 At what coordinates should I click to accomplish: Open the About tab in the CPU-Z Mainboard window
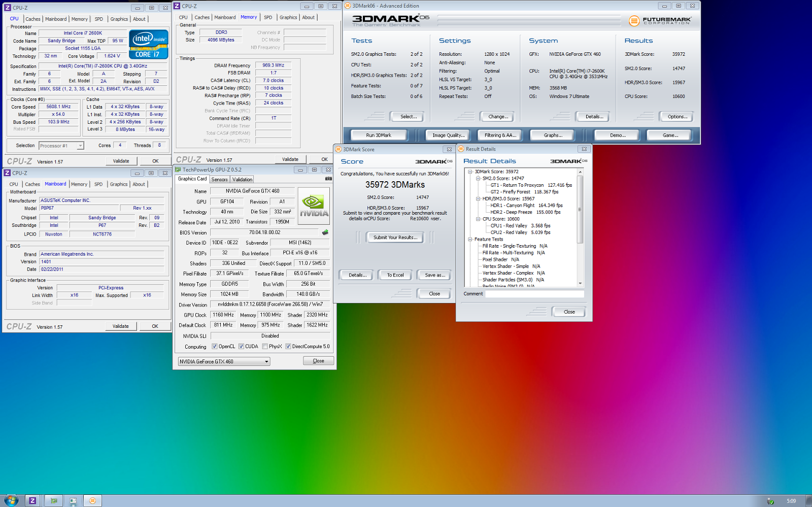click(x=139, y=184)
